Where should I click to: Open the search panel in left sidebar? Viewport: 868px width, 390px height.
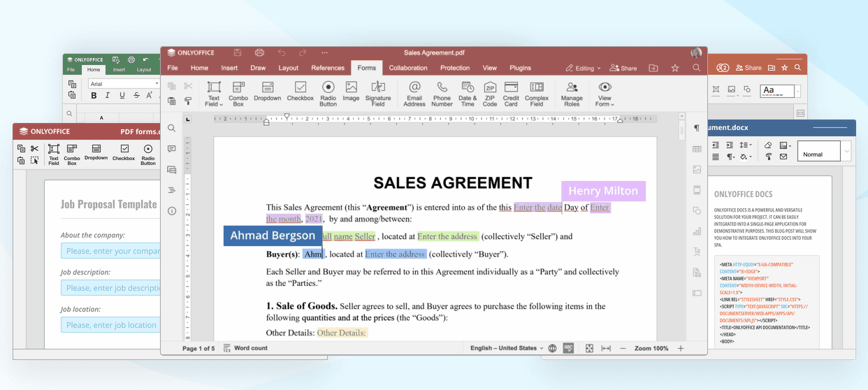pyautogui.click(x=172, y=129)
